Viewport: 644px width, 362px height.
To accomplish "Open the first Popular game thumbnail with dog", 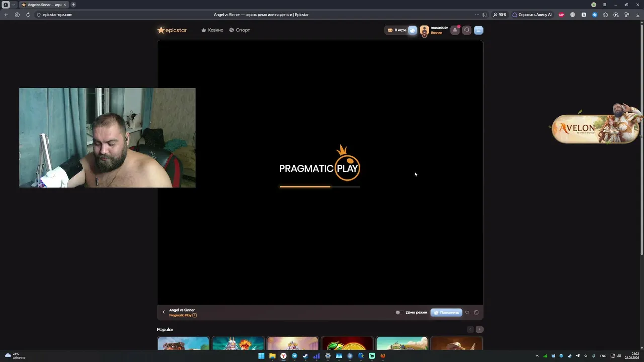I will (183, 343).
